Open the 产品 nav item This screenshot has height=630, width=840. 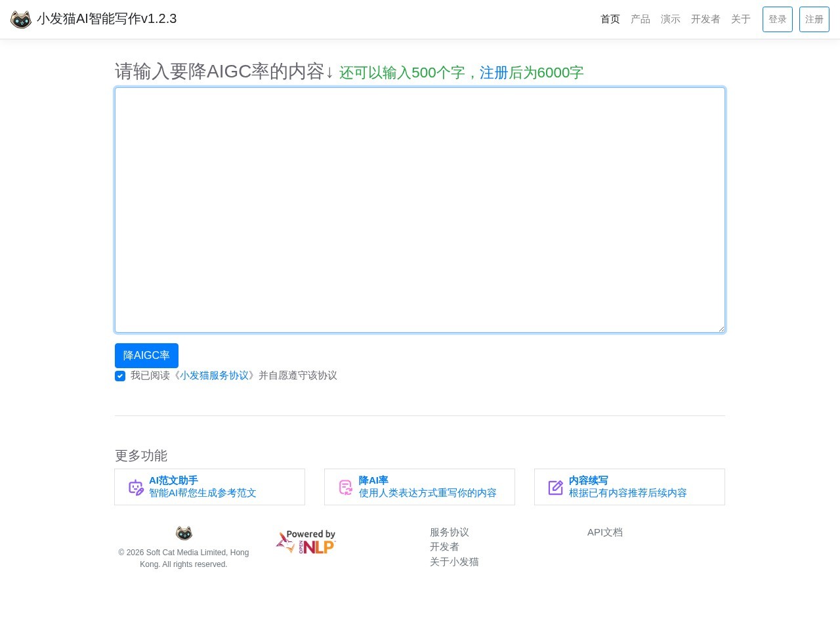tap(640, 19)
